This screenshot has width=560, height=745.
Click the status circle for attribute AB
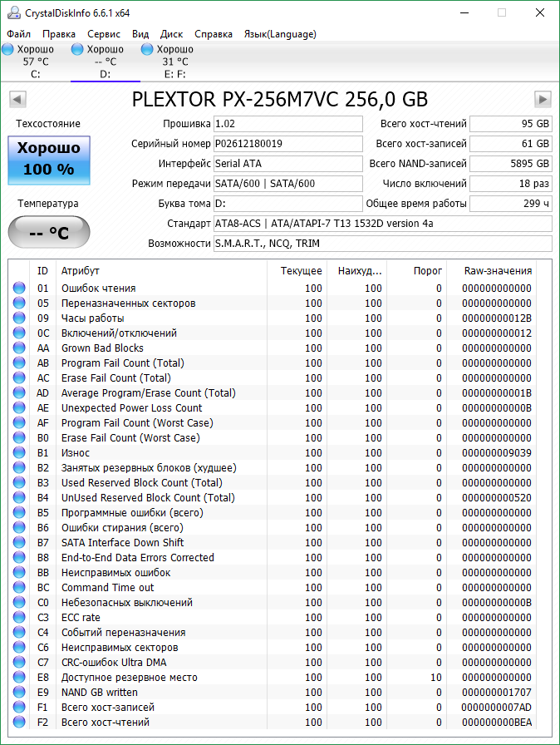[x=19, y=363]
